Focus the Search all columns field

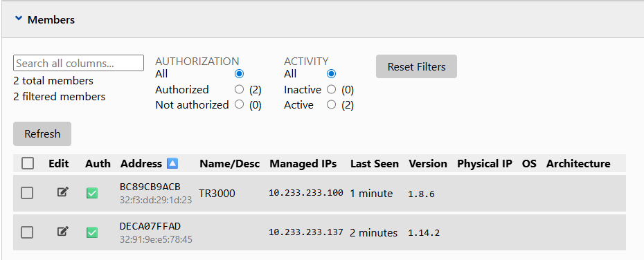tap(78, 63)
